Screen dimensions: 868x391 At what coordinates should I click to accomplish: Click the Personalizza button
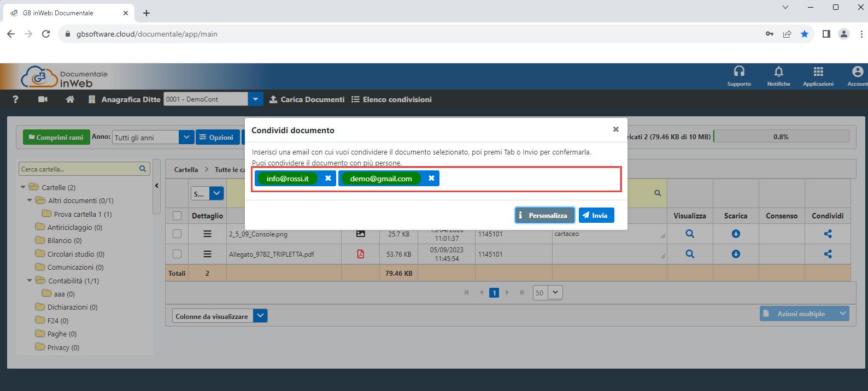544,216
